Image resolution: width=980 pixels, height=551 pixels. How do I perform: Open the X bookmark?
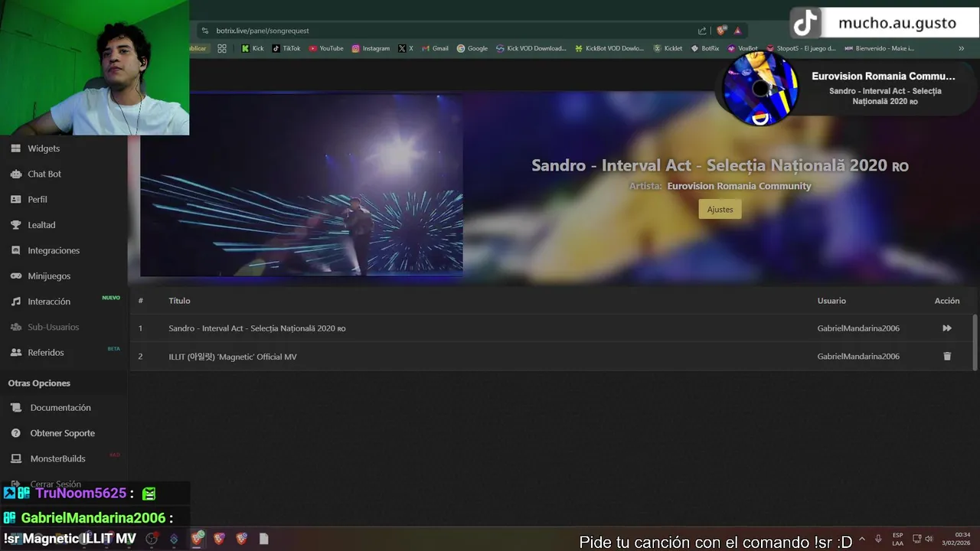pos(406,48)
